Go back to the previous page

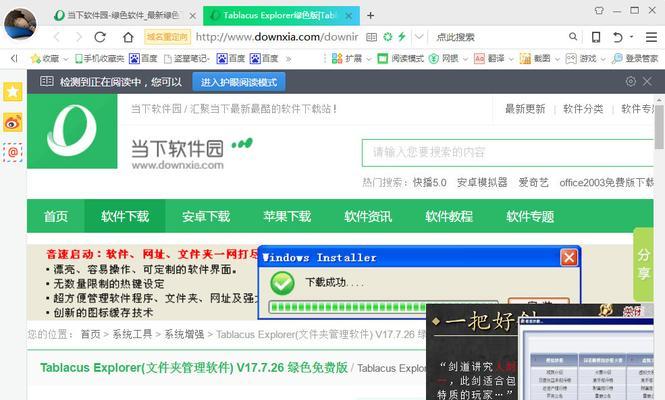click(x=57, y=37)
